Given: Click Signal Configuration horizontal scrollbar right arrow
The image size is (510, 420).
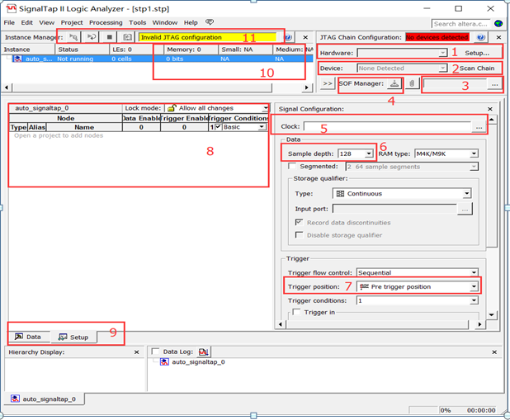Looking at the screenshot, I should point(479,324).
